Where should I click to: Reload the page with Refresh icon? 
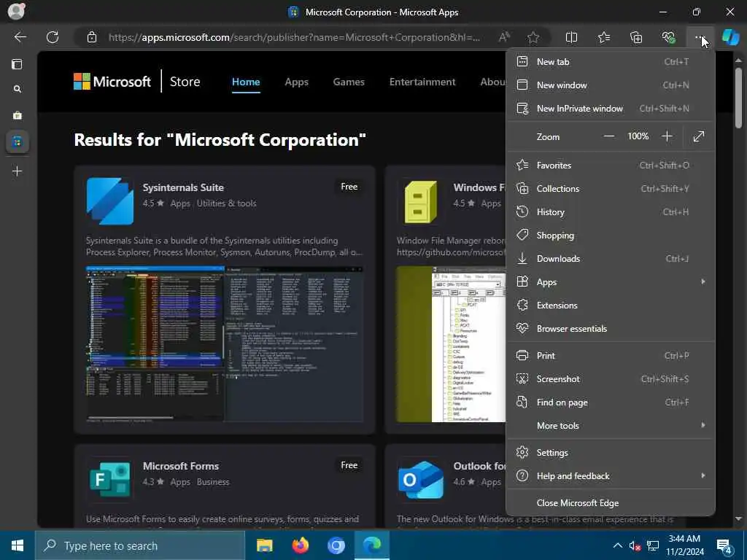click(53, 37)
